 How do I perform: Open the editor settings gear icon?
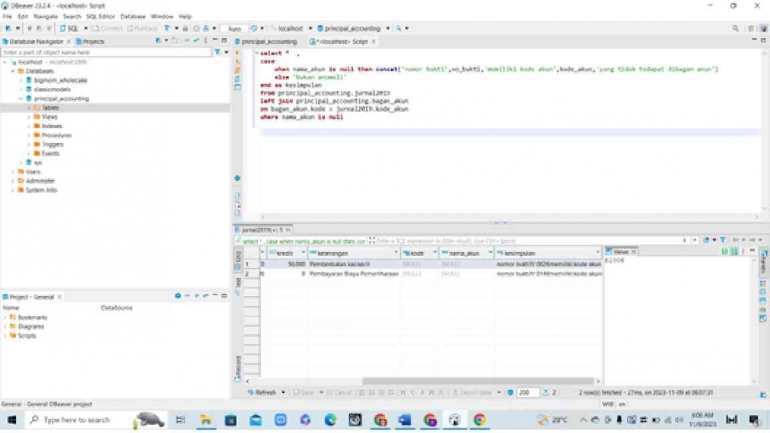coord(237,178)
